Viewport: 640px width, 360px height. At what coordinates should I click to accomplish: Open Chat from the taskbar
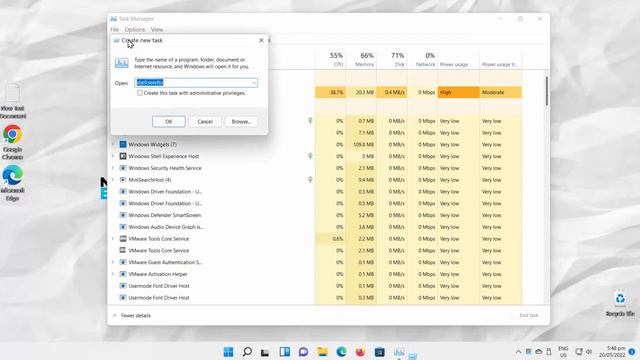303,352
